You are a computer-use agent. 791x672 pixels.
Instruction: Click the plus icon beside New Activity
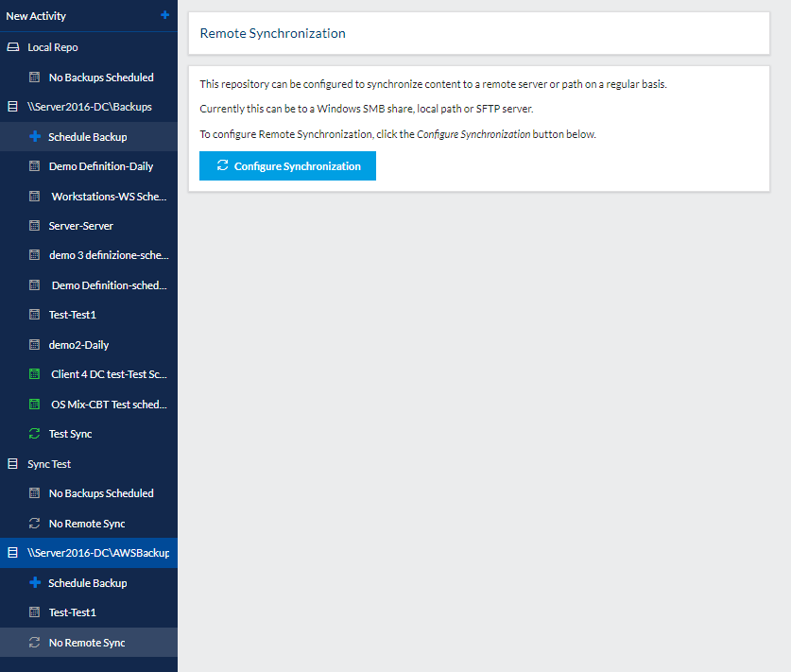pyautogui.click(x=165, y=15)
